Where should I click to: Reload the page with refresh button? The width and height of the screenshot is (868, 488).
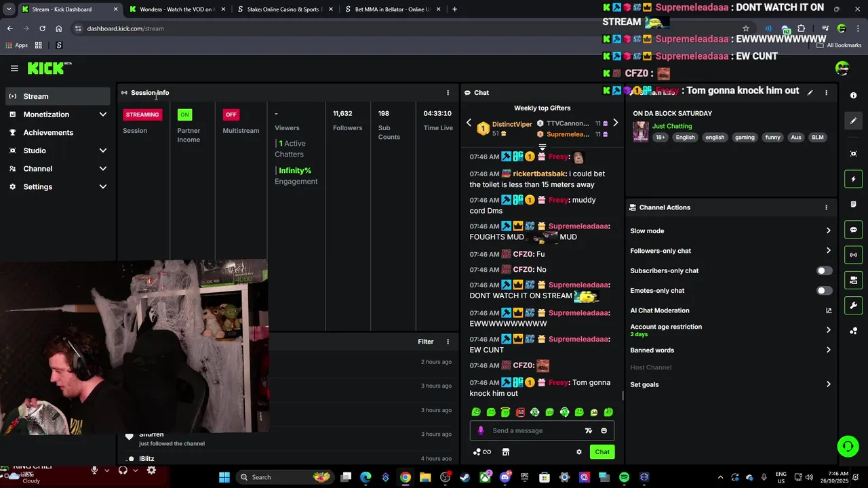42,28
